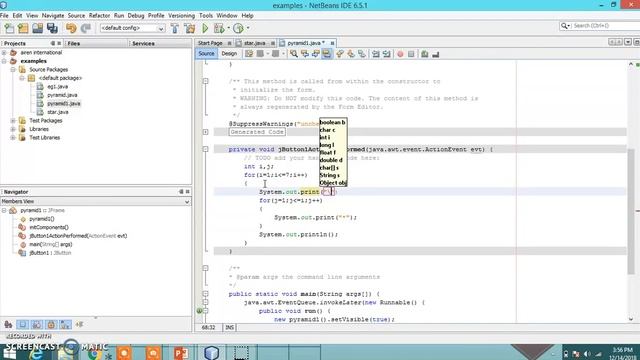Click Find Previous Occurrence editor icon

click(304, 54)
